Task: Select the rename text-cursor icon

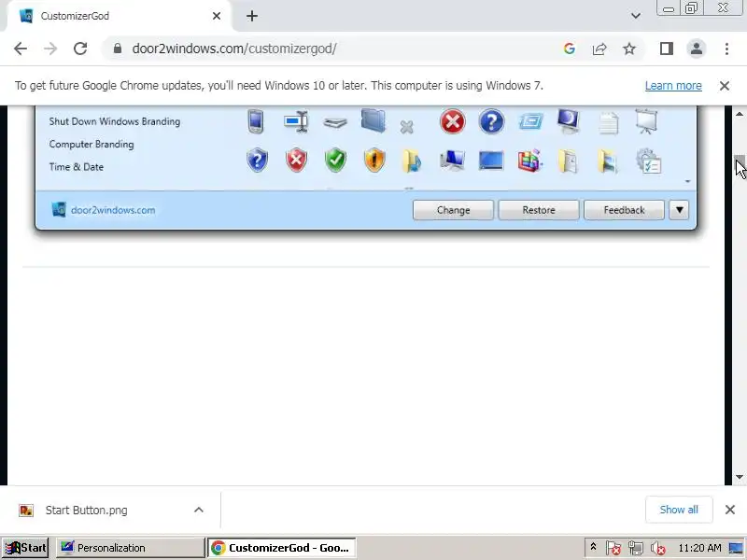Action: [x=296, y=121]
